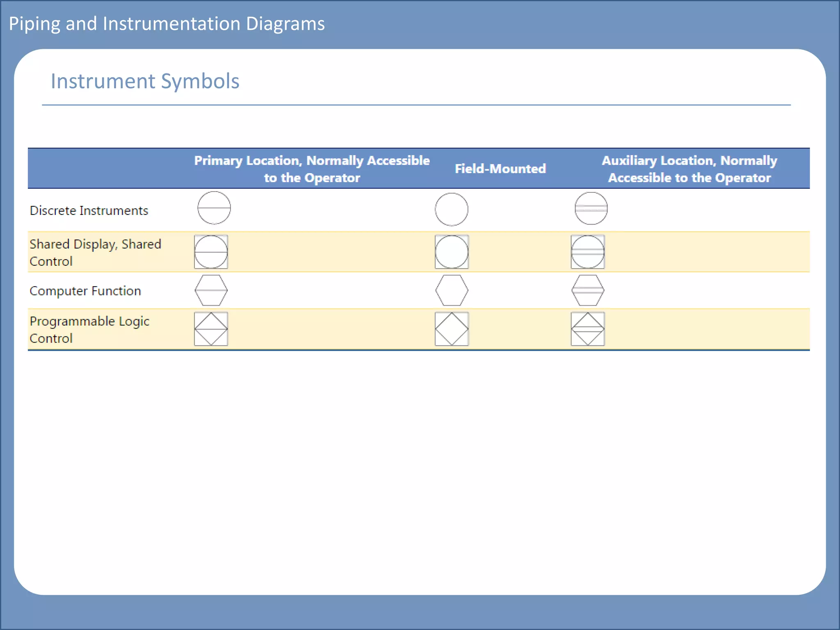Click the Piping and Instrumentation Diagrams title
840x630 pixels.
point(167,24)
